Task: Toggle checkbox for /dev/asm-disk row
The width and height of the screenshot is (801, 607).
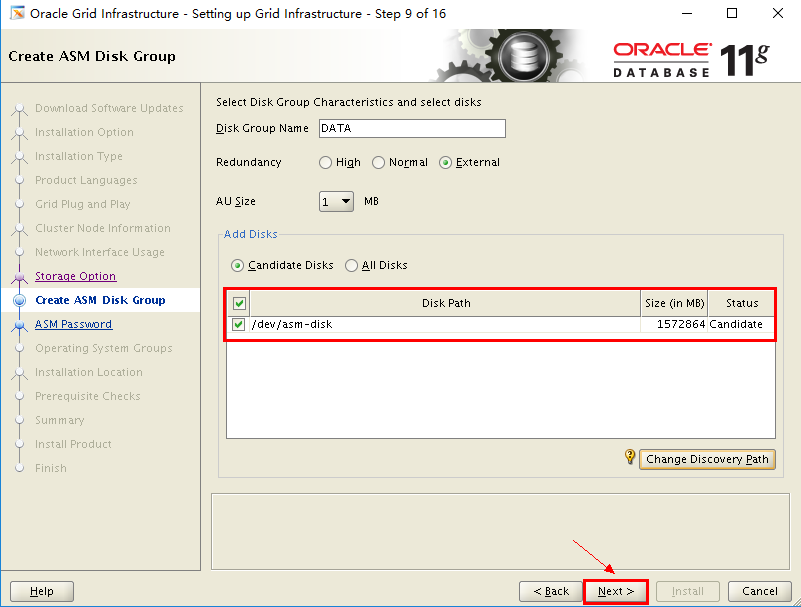Action: coord(238,324)
